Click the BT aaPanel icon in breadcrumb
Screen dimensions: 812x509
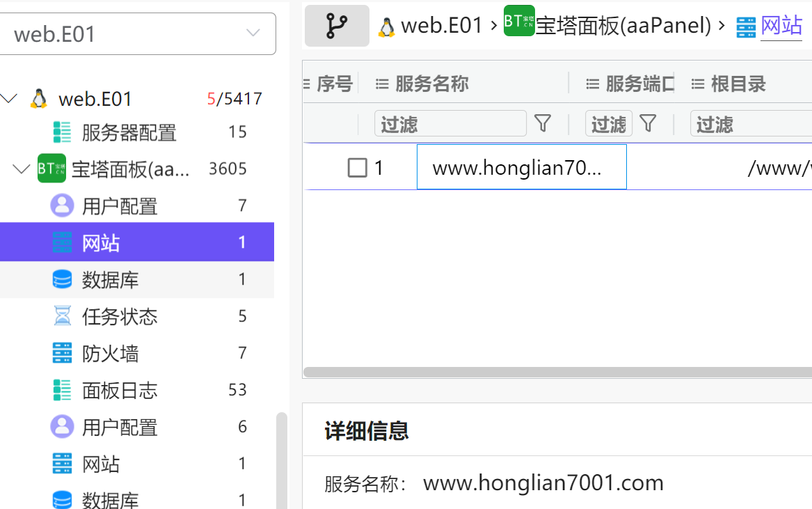coord(518,21)
